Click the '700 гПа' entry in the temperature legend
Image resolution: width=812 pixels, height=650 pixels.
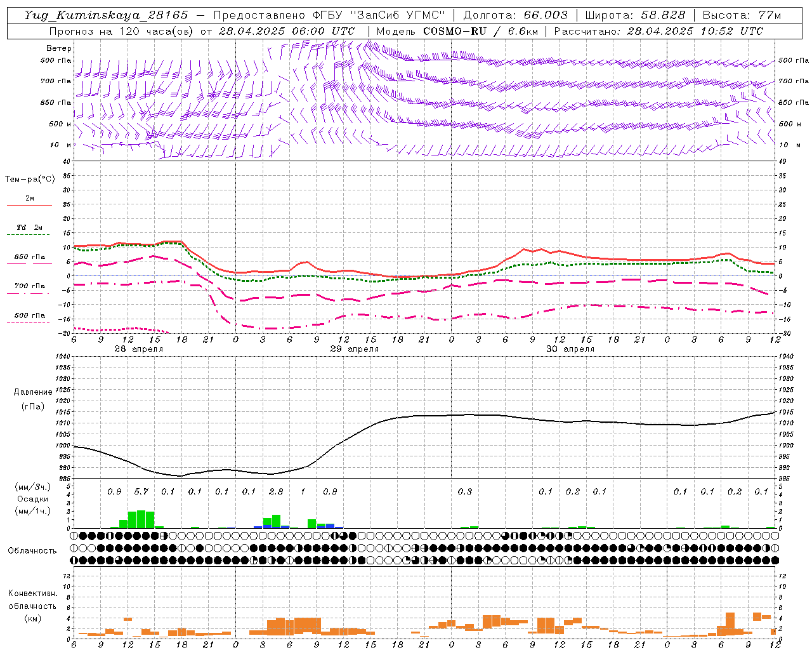coord(29,286)
